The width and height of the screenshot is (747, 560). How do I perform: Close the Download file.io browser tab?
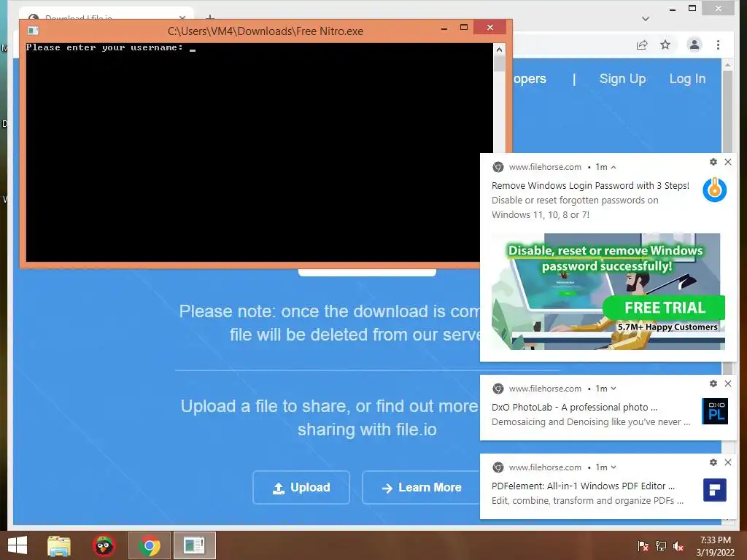(182, 18)
